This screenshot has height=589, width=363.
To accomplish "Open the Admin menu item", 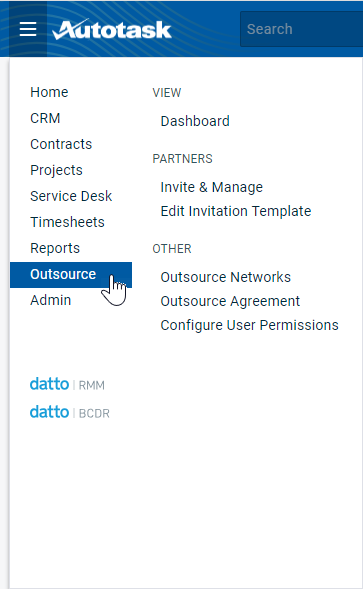I will point(50,300).
